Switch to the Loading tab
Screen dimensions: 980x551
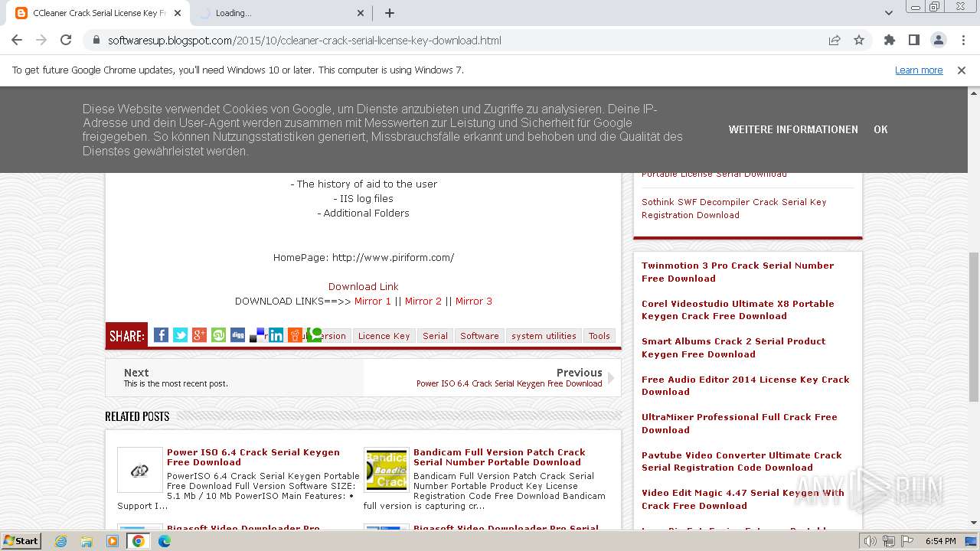tap(281, 13)
